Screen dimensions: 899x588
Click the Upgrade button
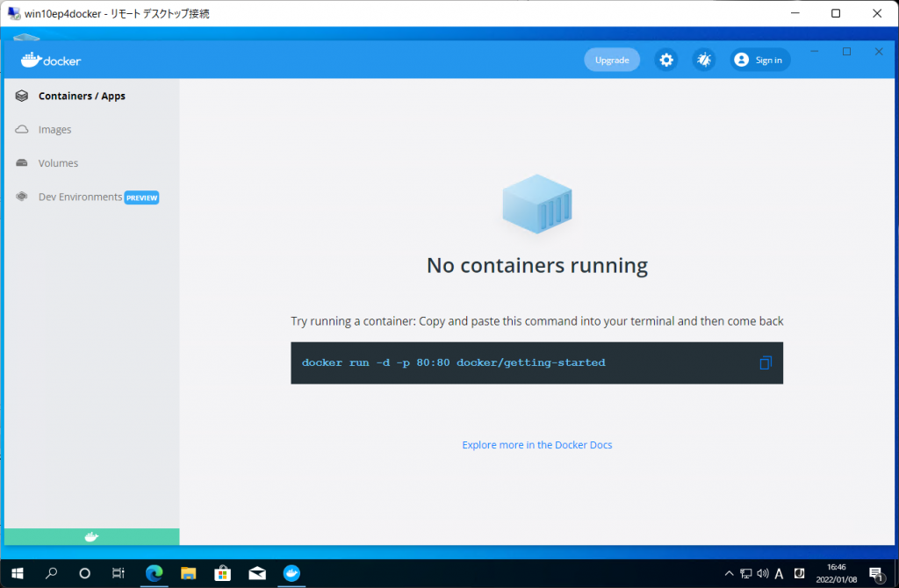(612, 60)
